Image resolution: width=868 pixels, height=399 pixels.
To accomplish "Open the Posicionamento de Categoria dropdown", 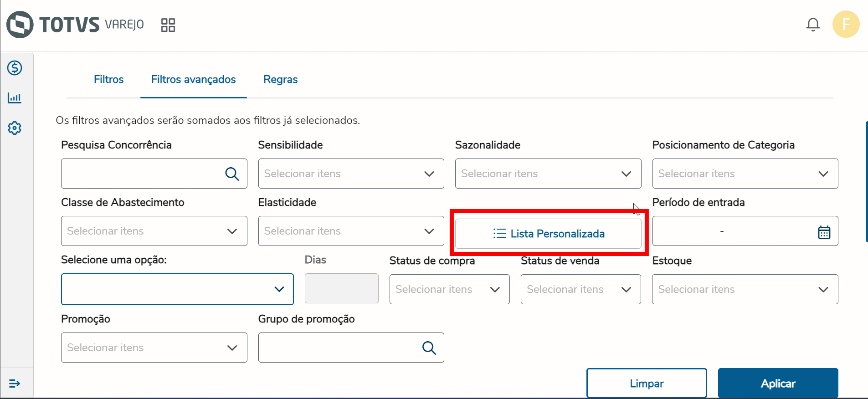I will [x=745, y=174].
